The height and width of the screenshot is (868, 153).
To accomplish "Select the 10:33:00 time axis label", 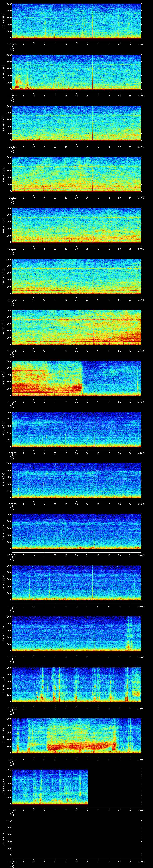I will point(12,504).
